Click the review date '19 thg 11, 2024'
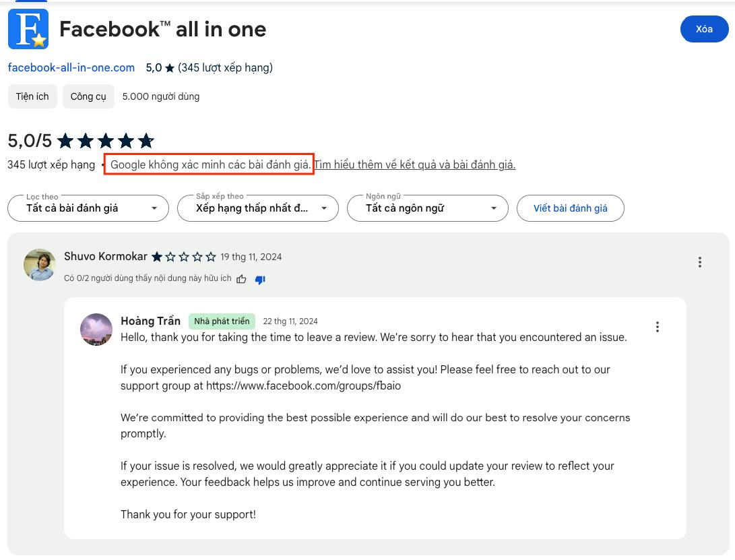 (251, 257)
